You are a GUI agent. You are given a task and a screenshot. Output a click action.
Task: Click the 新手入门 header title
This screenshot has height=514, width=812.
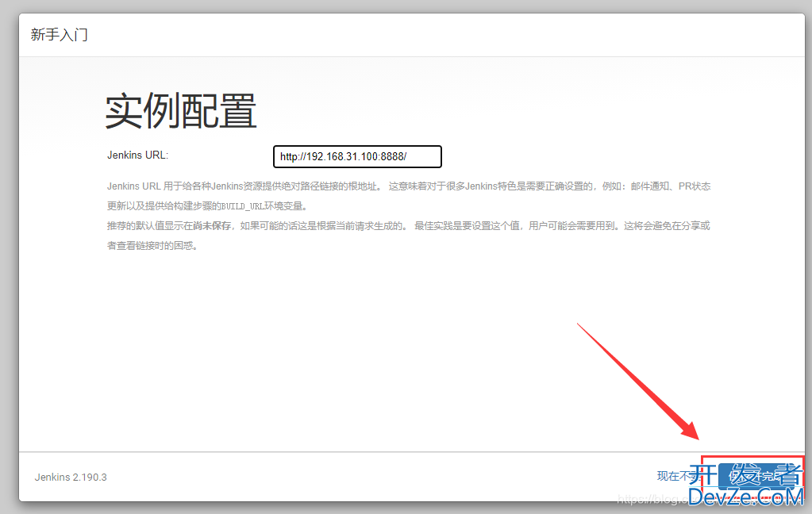pos(59,35)
